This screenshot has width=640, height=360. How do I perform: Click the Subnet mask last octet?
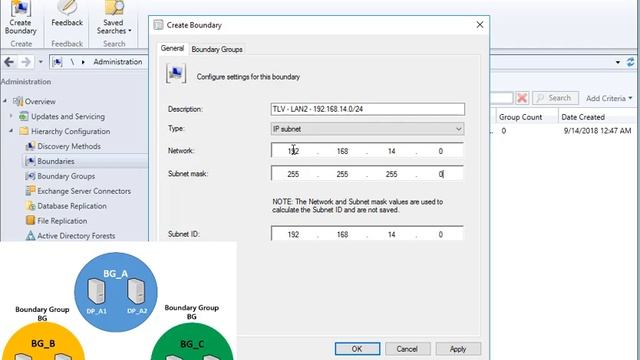click(x=440, y=174)
